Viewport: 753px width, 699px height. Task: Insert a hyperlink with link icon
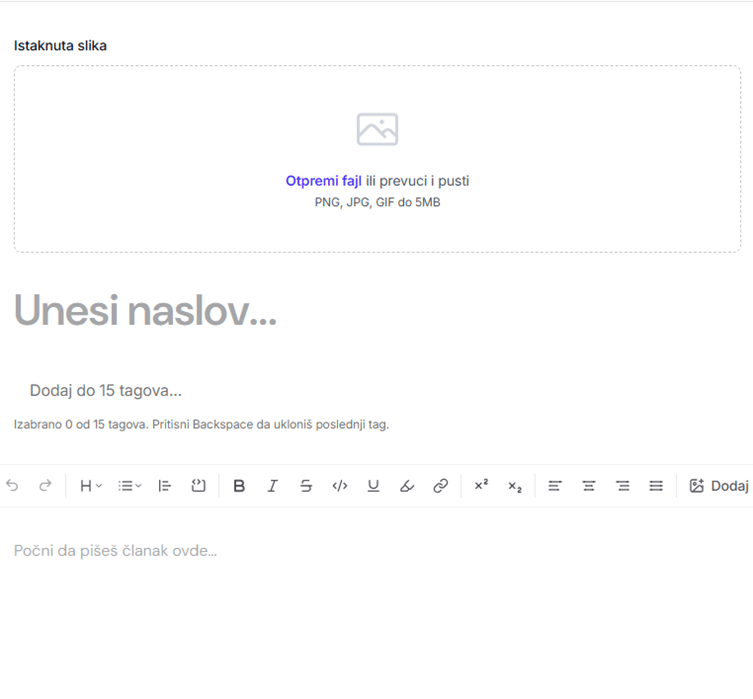(440, 486)
